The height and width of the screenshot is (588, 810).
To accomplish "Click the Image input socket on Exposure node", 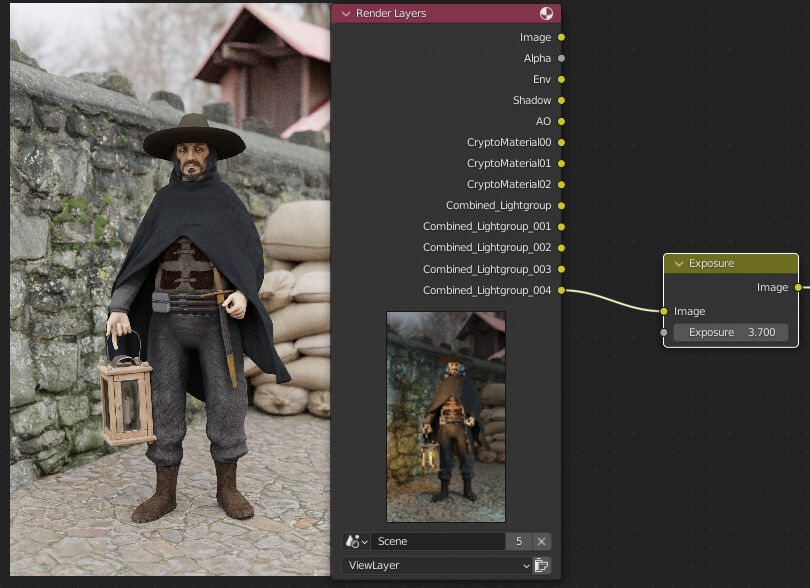I will pyautogui.click(x=663, y=311).
